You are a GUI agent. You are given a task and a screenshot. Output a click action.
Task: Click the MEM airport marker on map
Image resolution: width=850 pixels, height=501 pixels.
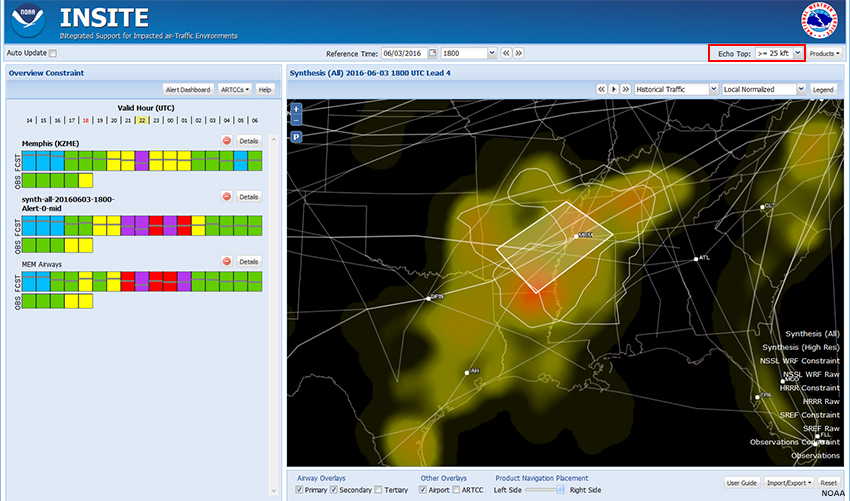[576, 236]
